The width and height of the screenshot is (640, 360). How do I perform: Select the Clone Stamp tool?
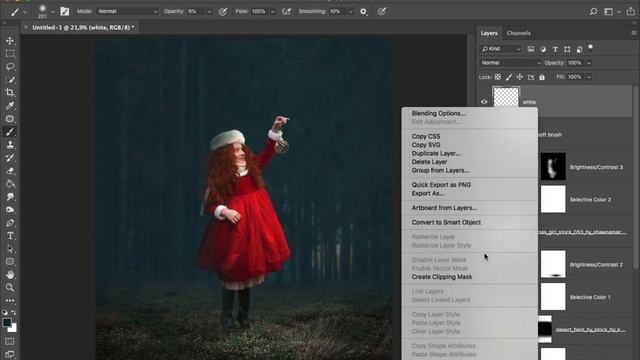10,145
